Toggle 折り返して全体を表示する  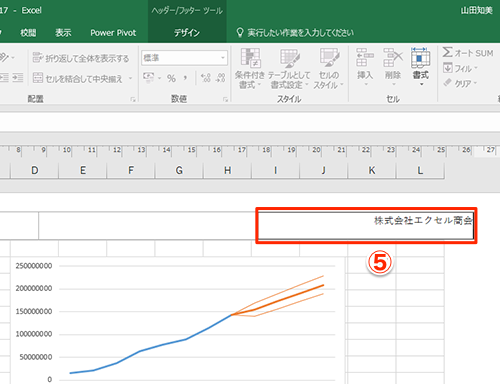tap(81, 58)
